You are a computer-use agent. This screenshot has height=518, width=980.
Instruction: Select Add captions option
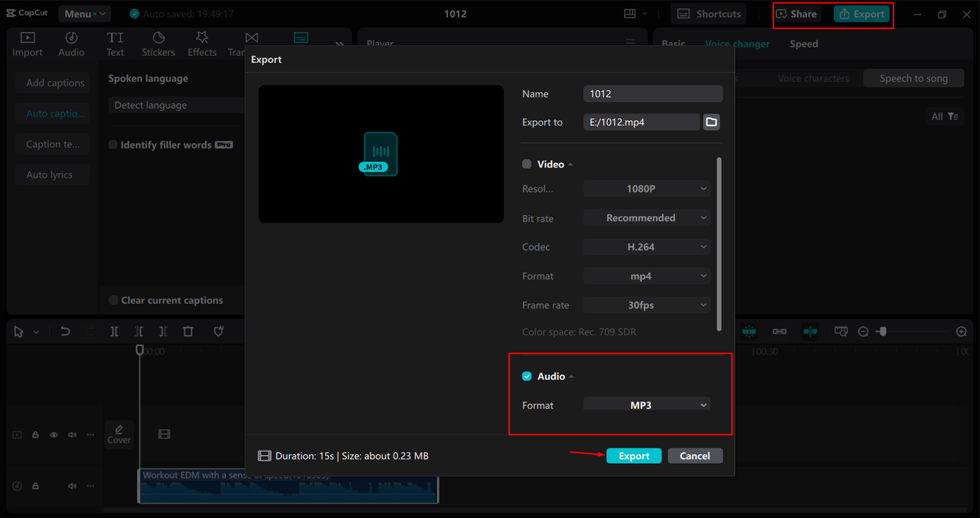tap(53, 83)
